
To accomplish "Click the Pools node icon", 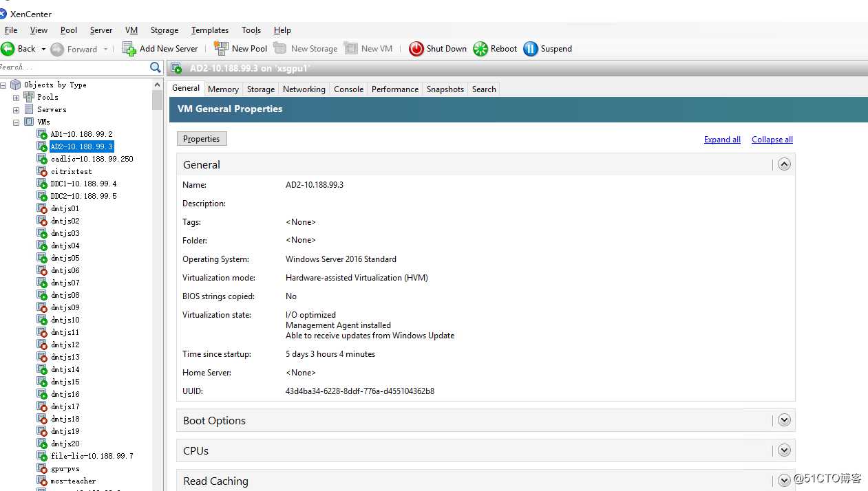I will pyautogui.click(x=29, y=97).
